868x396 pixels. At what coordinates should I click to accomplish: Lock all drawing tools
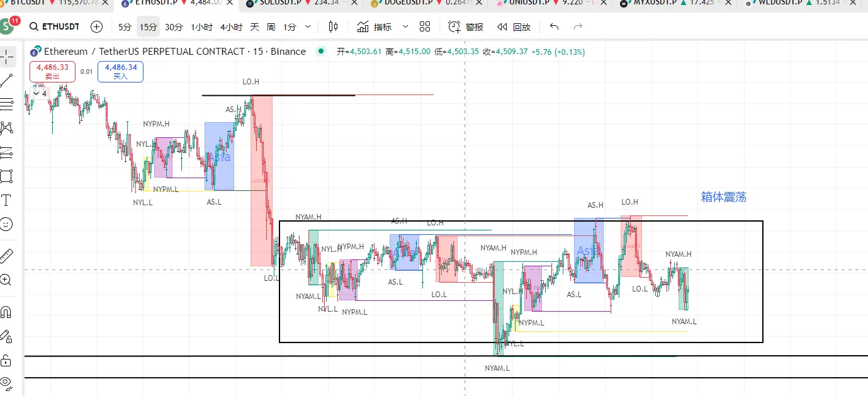point(7,360)
